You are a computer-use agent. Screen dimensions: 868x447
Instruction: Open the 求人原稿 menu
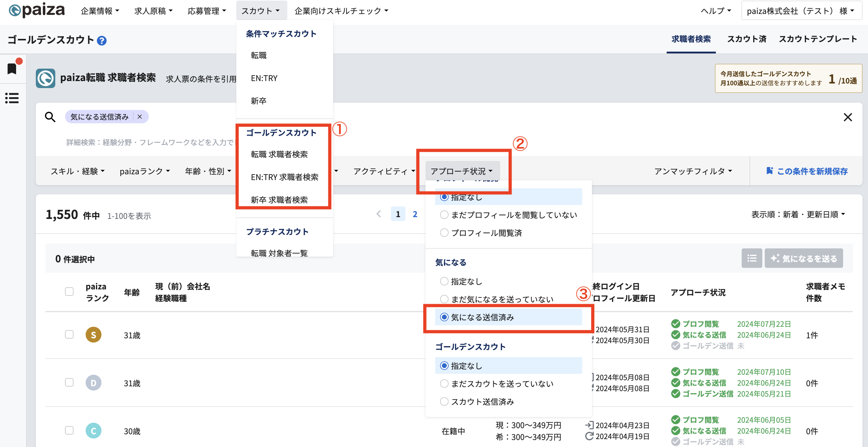pyautogui.click(x=153, y=11)
